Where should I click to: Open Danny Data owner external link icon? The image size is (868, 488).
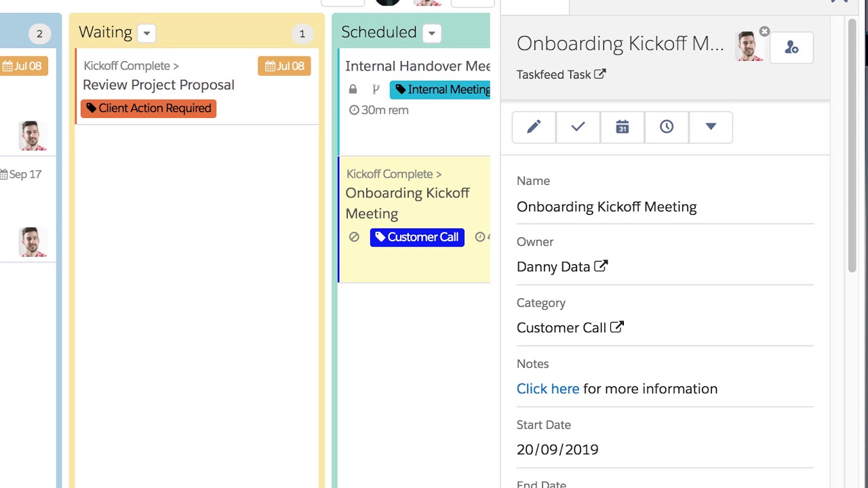(601, 266)
